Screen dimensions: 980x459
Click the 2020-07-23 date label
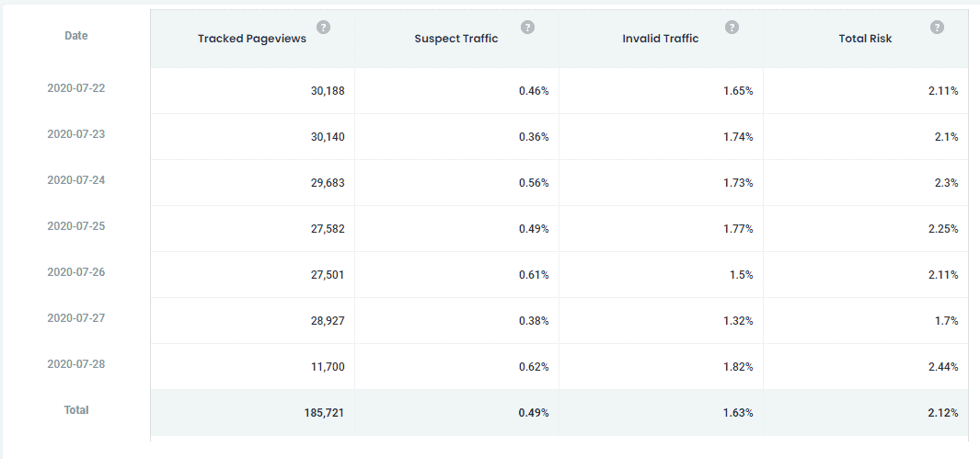coord(76,134)
